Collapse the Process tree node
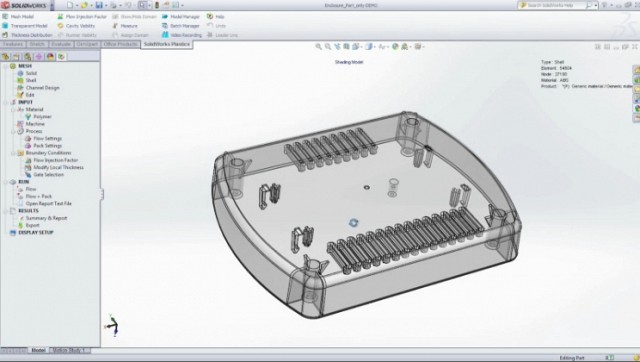This screenshot has height=362, width=640. coord(13,131)
